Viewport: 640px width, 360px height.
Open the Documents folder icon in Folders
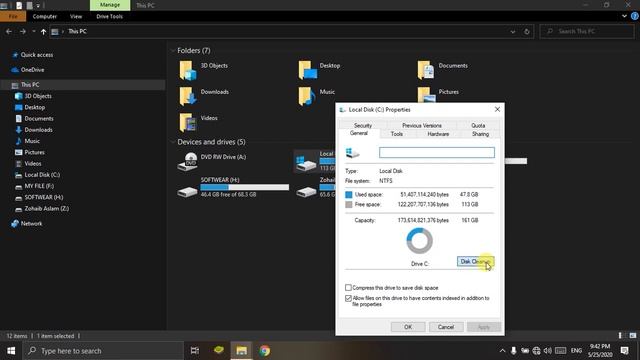(x=426, y=70)
